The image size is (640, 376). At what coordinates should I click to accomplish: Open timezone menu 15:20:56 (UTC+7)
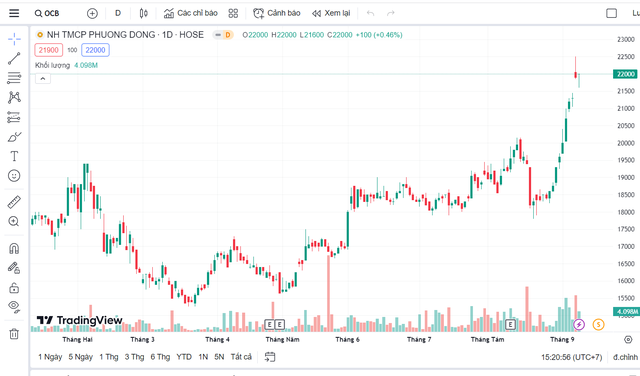click(571, 357)
